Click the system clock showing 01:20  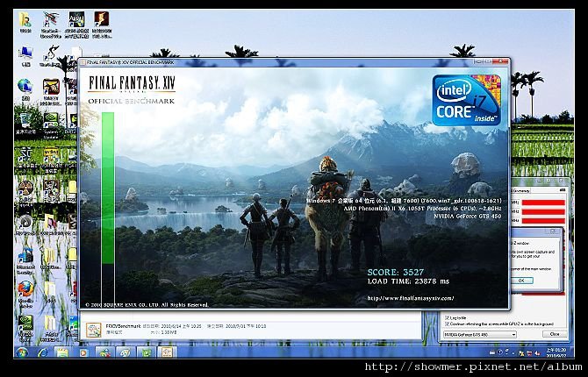click(x=556, y=352)
